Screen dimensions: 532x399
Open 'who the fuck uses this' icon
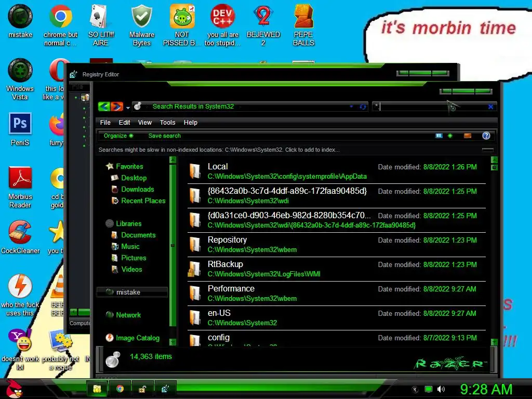[x=20, y=295]
